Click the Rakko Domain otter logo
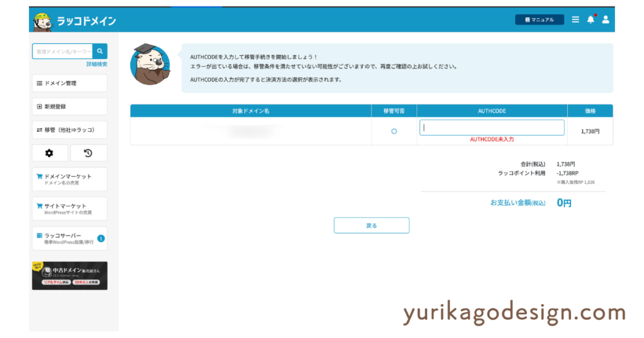The image size is (644, 338). pos(75,21)
